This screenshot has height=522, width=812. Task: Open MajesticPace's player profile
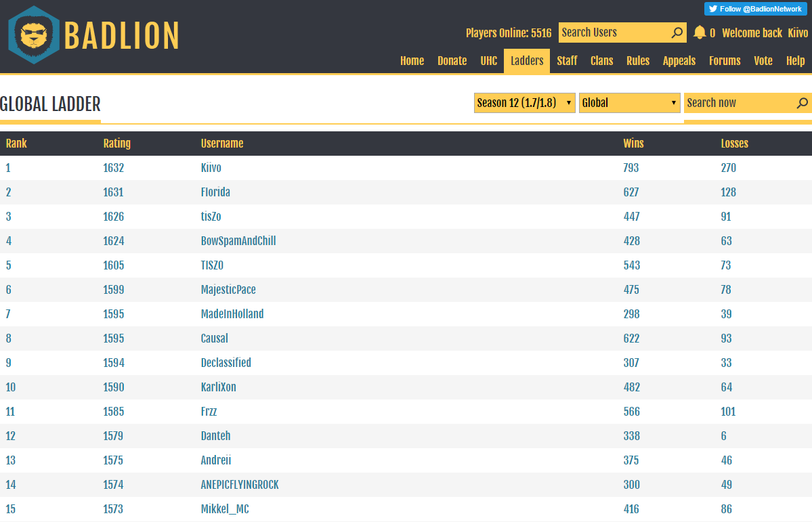point(228,290)
